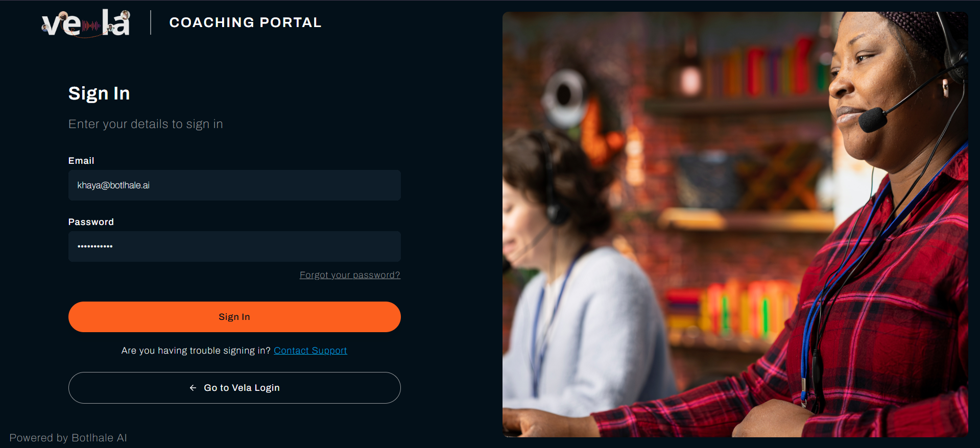This screenshot has height=448, width=980.
Task: Focus the Email field containing khaya@botlhale.ai
Action: pos(234,185)
